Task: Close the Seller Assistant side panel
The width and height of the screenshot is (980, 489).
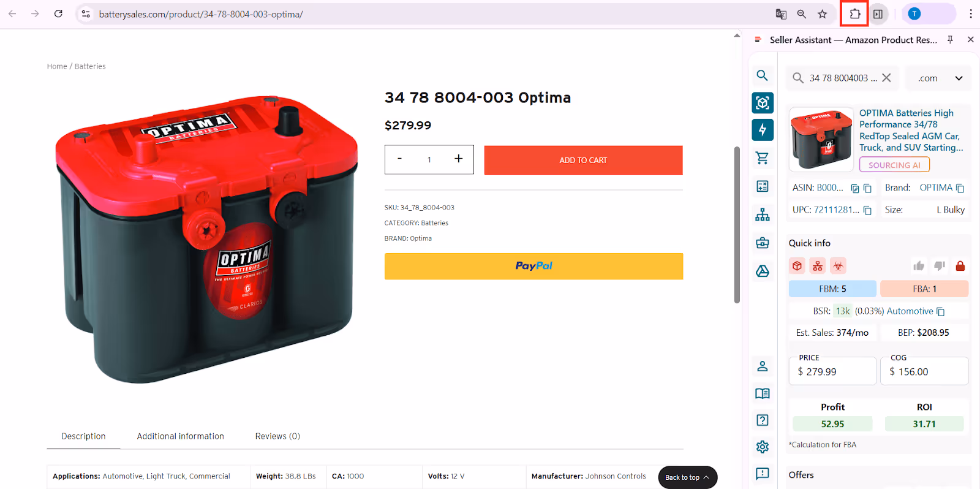Action: click(x=970, y=39)
